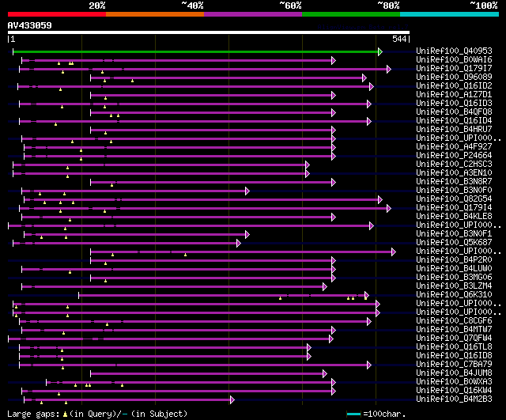Screen dimensions: 506x420
Task: Click the arrowhead ending the B4JUM8 alignment
Action: [x=325, y=374]
